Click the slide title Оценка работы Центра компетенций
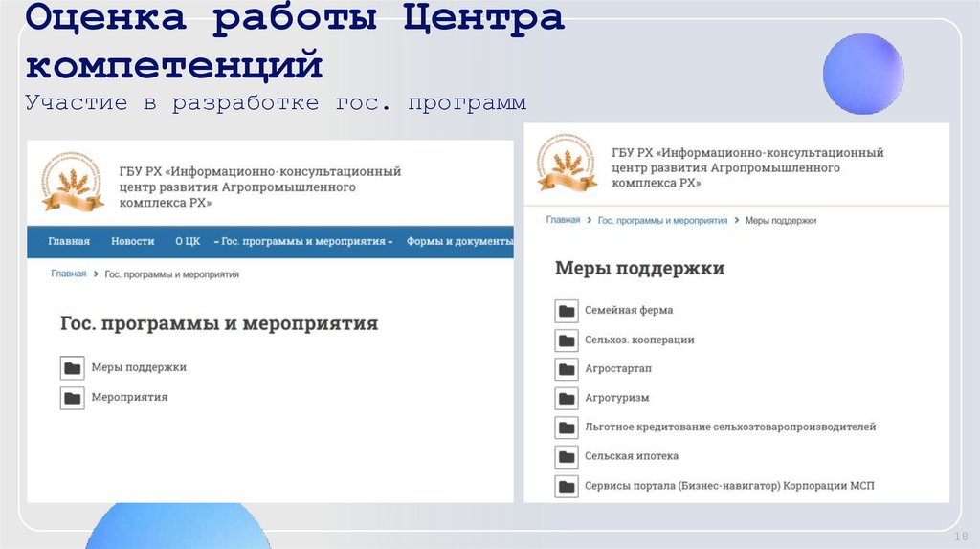 click(x=295, y=41)
